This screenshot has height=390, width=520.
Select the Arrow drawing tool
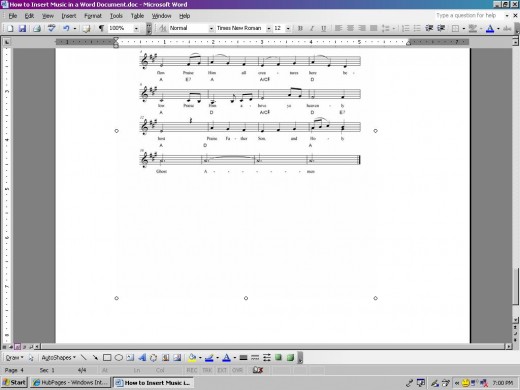95,358
